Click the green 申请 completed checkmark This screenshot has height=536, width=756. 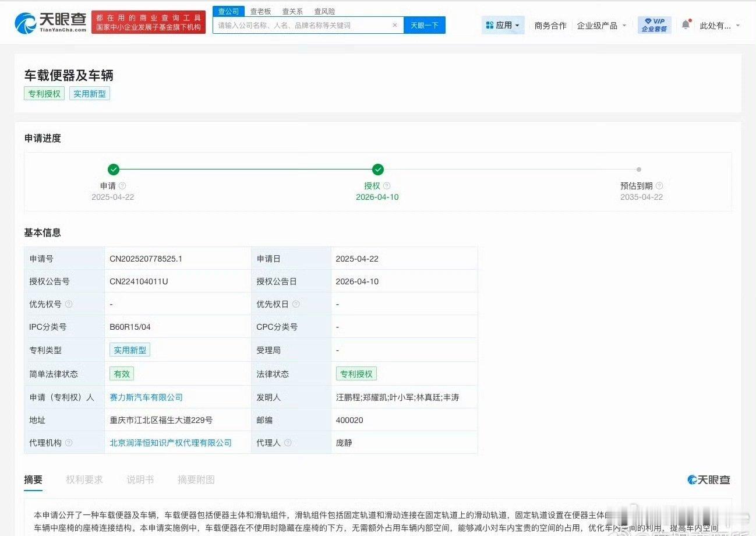tap(114, 170)
